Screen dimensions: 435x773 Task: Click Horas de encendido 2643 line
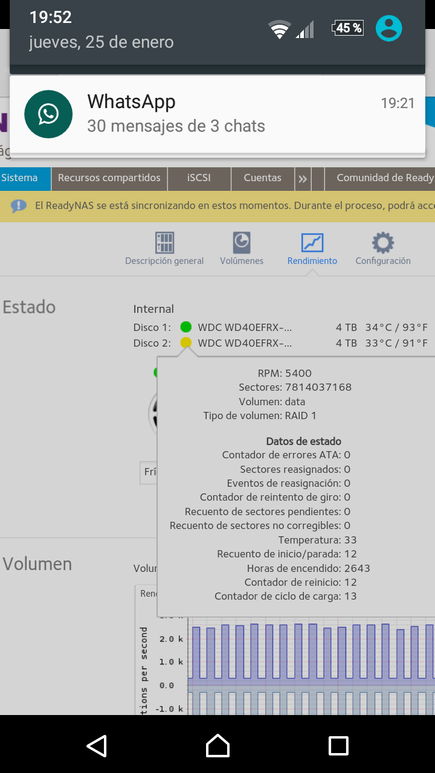(x=309, y=568)
